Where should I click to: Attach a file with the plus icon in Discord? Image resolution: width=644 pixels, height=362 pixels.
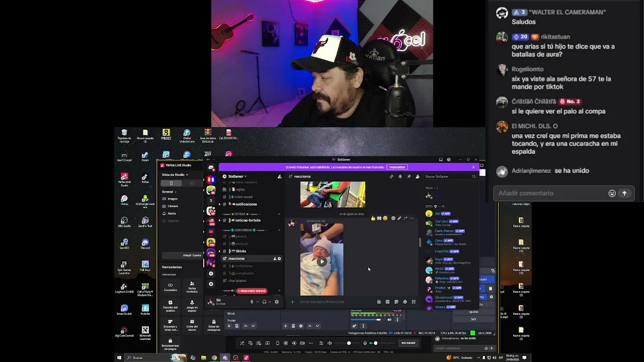coord(292,302)
